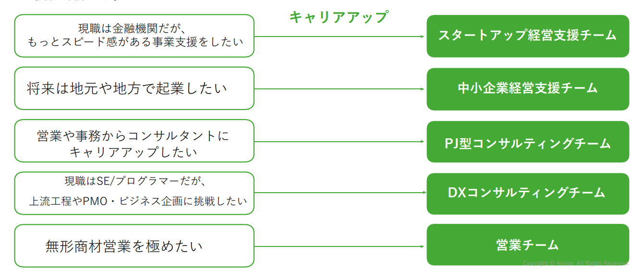Choose the DXコンサルティングチーム green button
Screen dimensions: 644x270
(527, 193)
